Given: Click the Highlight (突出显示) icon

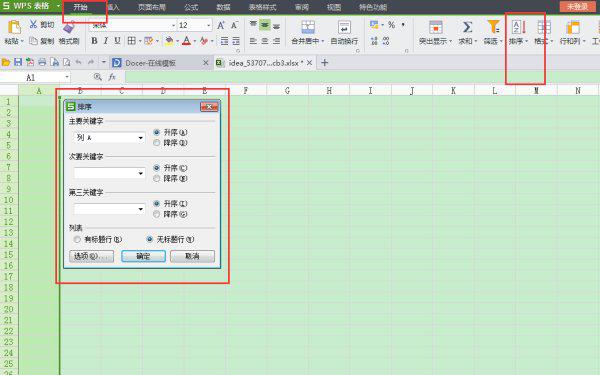Looking at the screenshot, I should 435,28.
